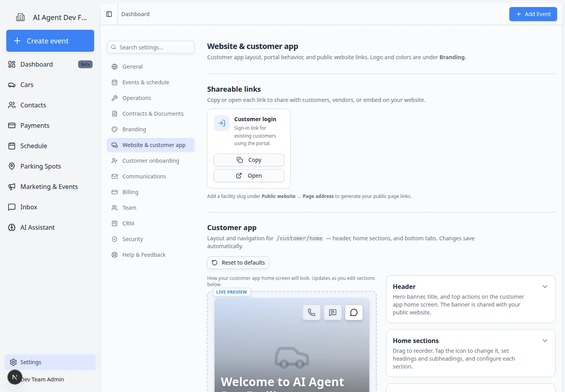
Task: Open Events & schedule settings
Action: coord(151,82)
